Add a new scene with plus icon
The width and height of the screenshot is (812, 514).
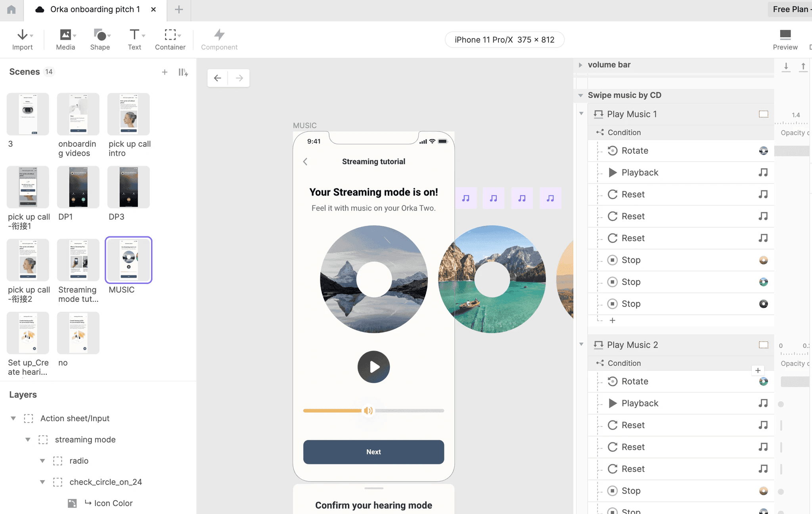[x=165, y=72]
